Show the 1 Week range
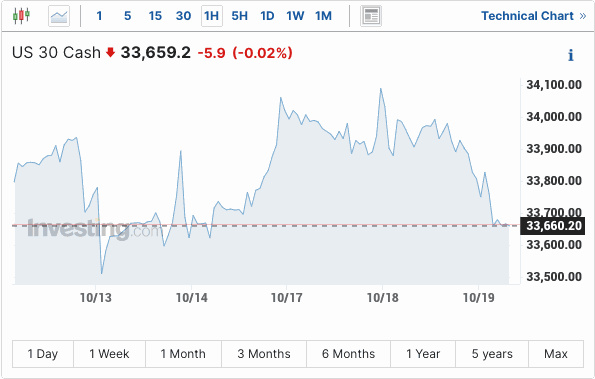595x379 pixels. (x=109, y=354)
